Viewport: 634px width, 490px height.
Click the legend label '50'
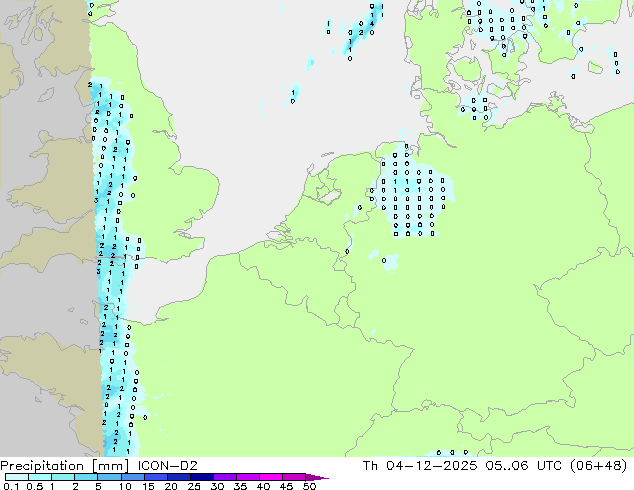click(x=309, y=486)
